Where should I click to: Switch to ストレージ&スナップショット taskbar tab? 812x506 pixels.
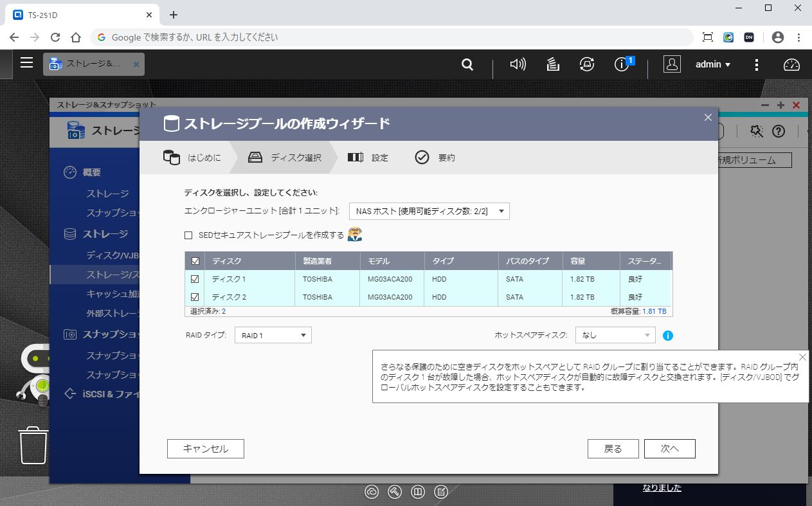click(x=94, y=64)
